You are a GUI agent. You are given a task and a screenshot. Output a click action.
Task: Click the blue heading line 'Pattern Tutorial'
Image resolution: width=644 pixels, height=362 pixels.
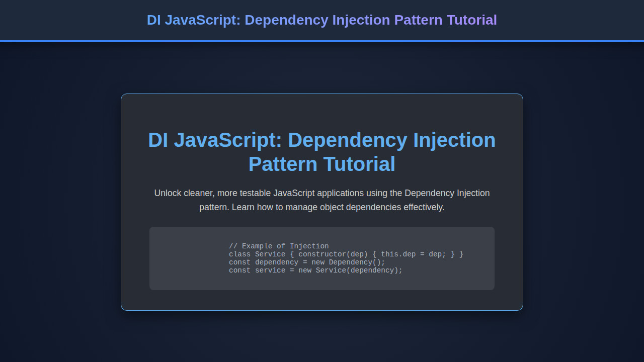click(x=321, y=164)
